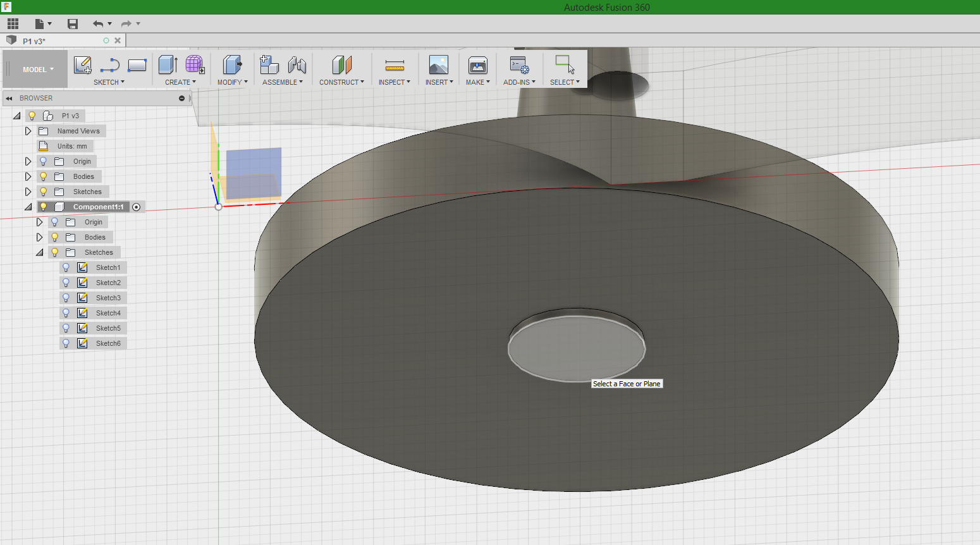Select the window selection tool icon
This screenshot has height=545, width=980.
[565, 64]
